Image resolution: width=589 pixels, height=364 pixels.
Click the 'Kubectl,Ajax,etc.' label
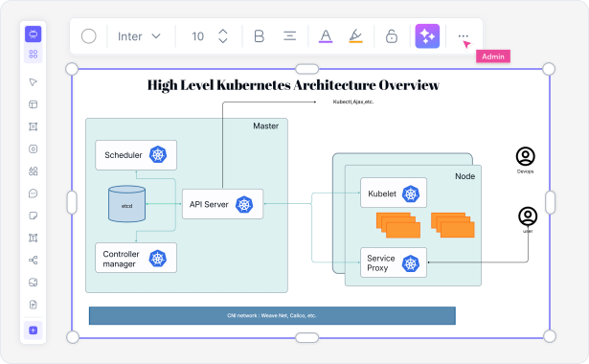(x=353, y=102)
